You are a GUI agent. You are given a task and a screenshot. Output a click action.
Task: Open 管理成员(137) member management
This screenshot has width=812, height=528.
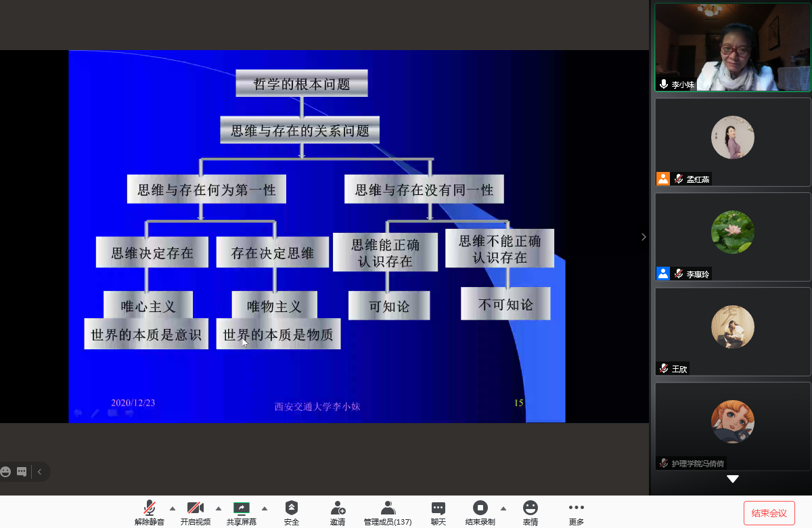click(x=388, y=508)
